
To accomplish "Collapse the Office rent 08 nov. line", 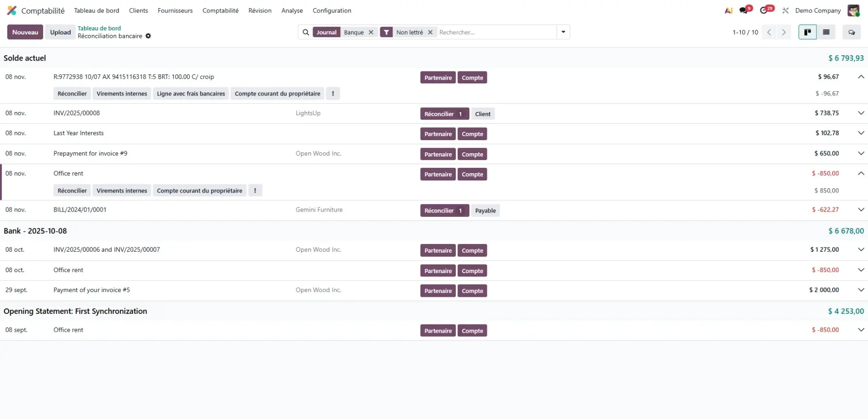I will (861, 173).
